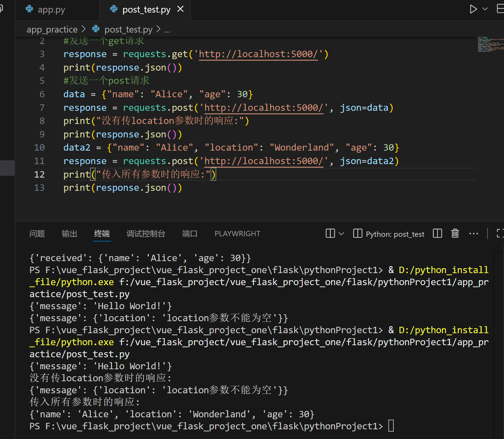Open the 问题 (Problems) panel tab

click(37, 234)
